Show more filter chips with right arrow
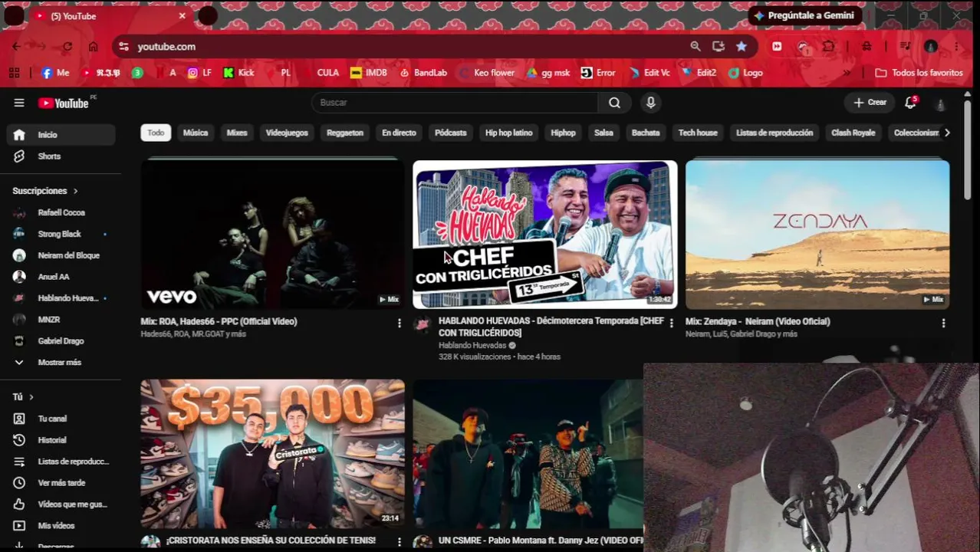The width and height of the screenshot is (980, 552). (947, 133)
